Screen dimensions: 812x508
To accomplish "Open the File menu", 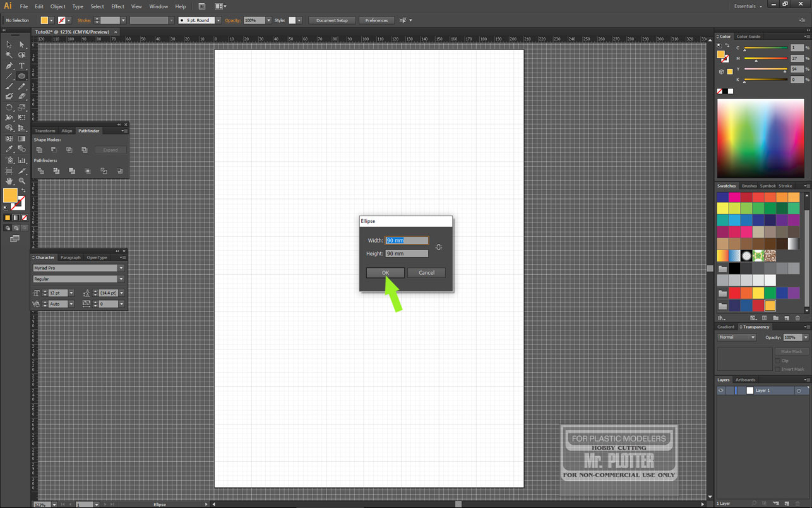I will [x=24, y=6].
